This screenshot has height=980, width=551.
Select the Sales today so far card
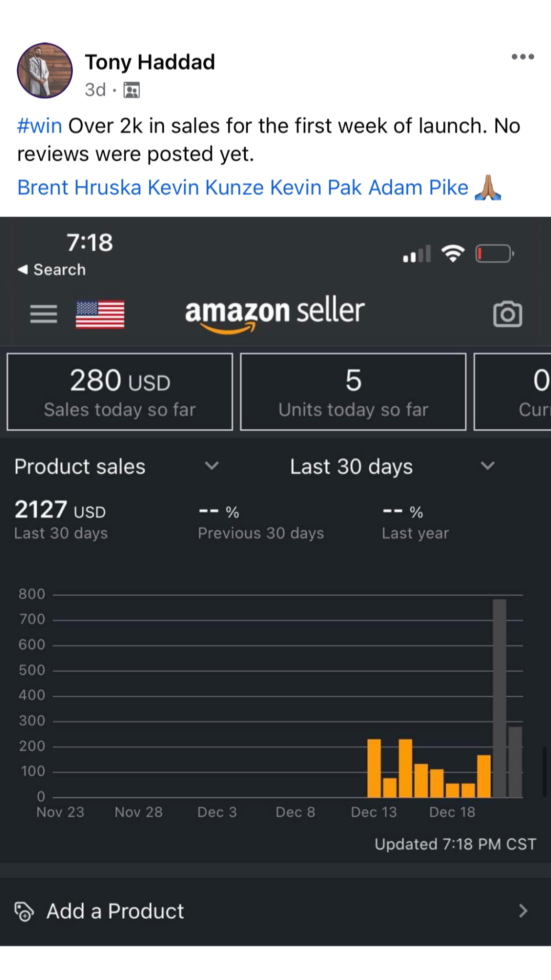pos(120,392)
